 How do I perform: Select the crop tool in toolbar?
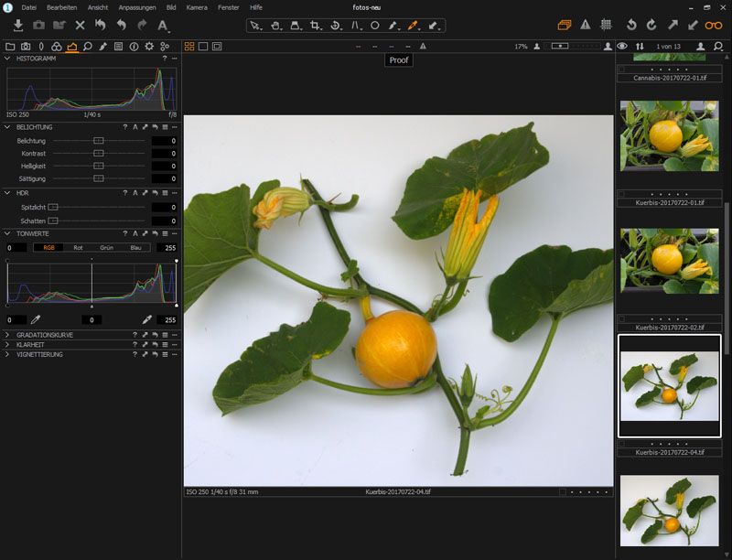coord(315,26)
